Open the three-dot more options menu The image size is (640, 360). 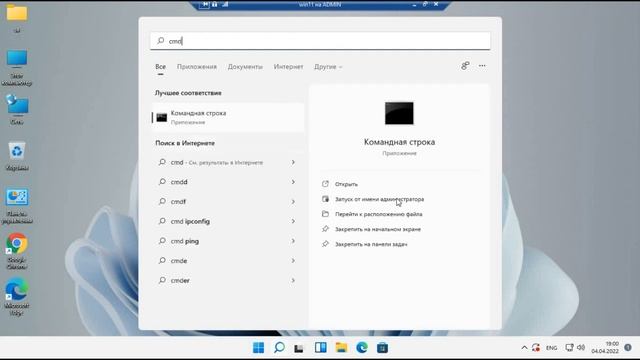482,66
